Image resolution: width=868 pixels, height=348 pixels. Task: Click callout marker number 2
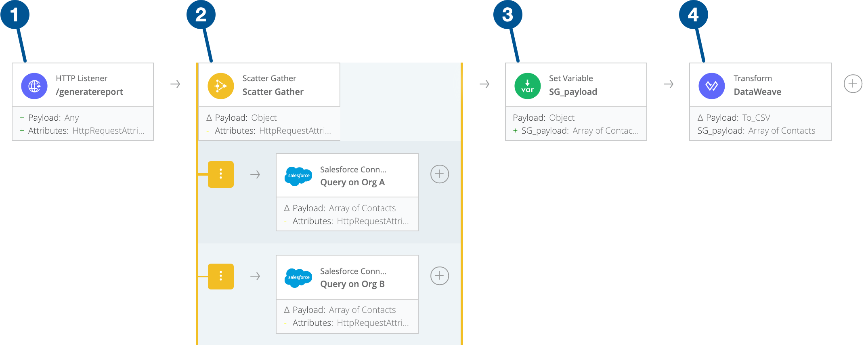[x=201, y=15]
